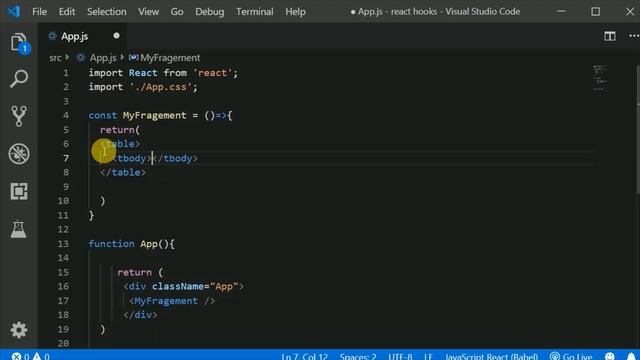Click the closing </table> tag
The image size is (640, 360).
click(123, 172)
